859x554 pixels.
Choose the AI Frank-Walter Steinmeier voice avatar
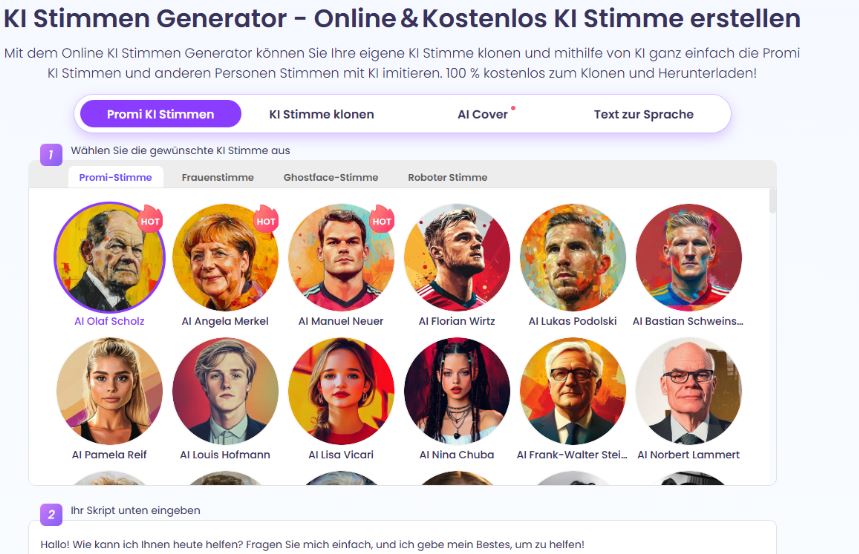tap(573, 390)
